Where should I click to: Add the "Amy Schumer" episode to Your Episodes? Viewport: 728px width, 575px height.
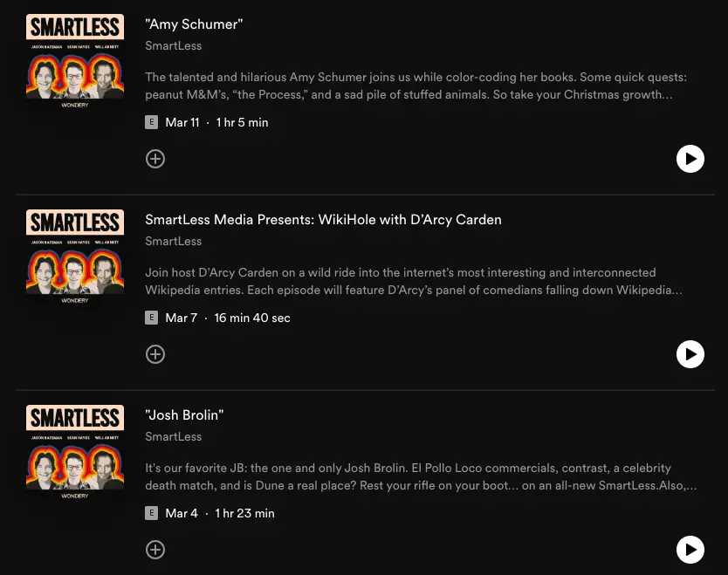(x=155, y=159)
